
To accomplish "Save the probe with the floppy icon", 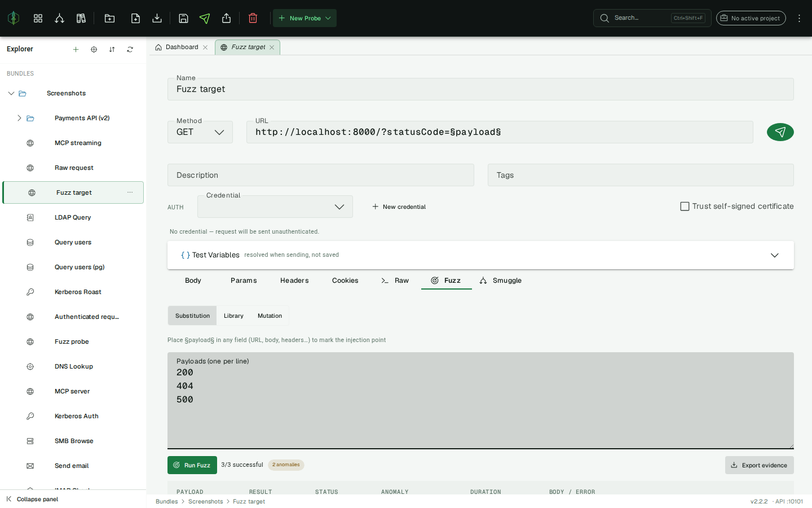I will (x=183, y=18).
